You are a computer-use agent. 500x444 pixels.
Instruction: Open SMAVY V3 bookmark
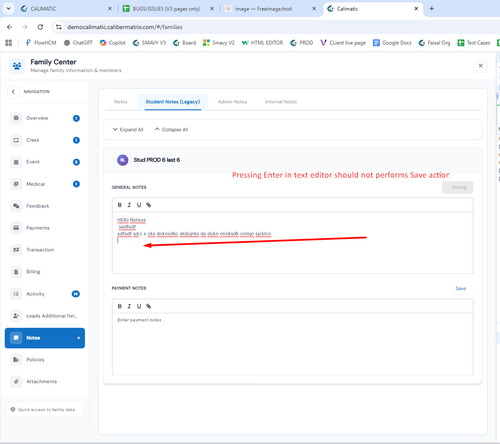click(x=149, y=43)
